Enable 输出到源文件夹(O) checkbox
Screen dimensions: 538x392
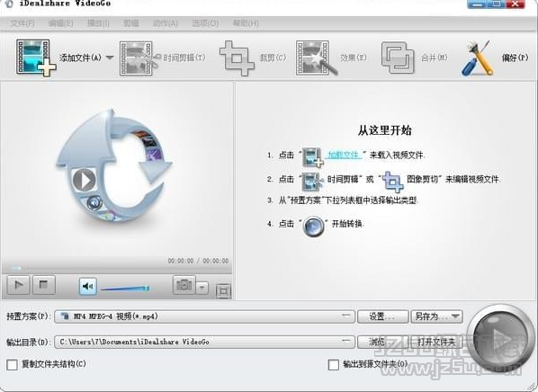(334, 364)
